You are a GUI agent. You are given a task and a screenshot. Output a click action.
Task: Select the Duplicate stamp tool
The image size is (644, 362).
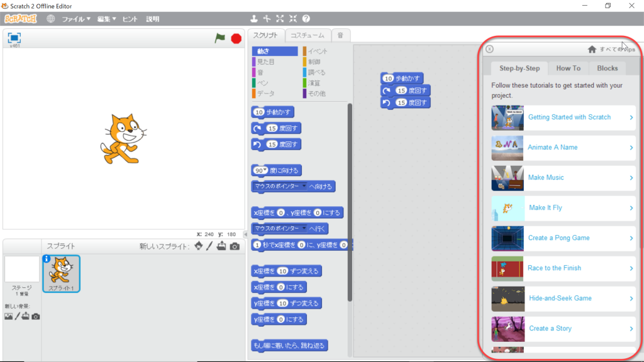click(x=254, y=18)
